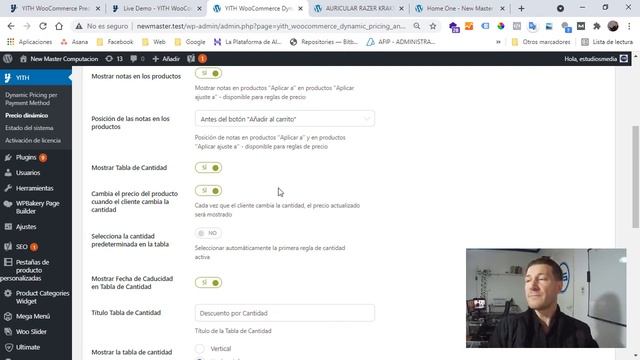Open Product Categories Widget menu

[x=36, y=297]
